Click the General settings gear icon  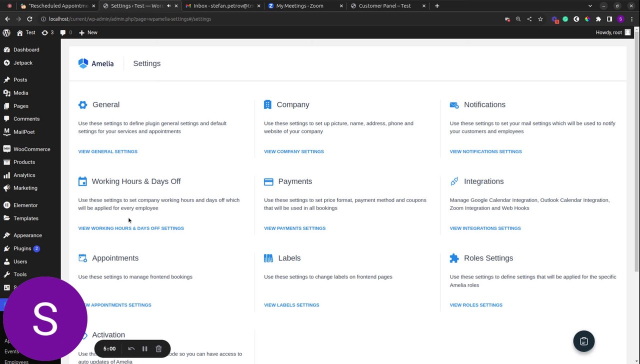pyautogui.click(x=82, y=104)
